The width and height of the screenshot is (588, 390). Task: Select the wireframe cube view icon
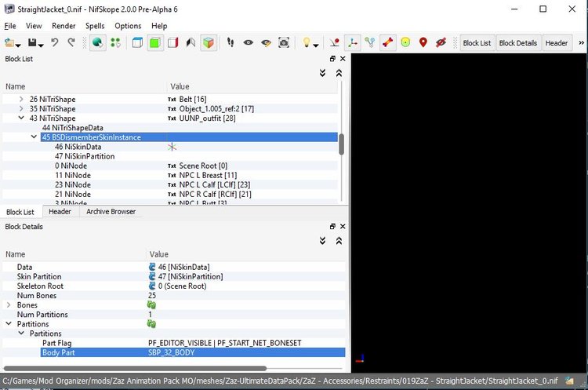[137, 43]
